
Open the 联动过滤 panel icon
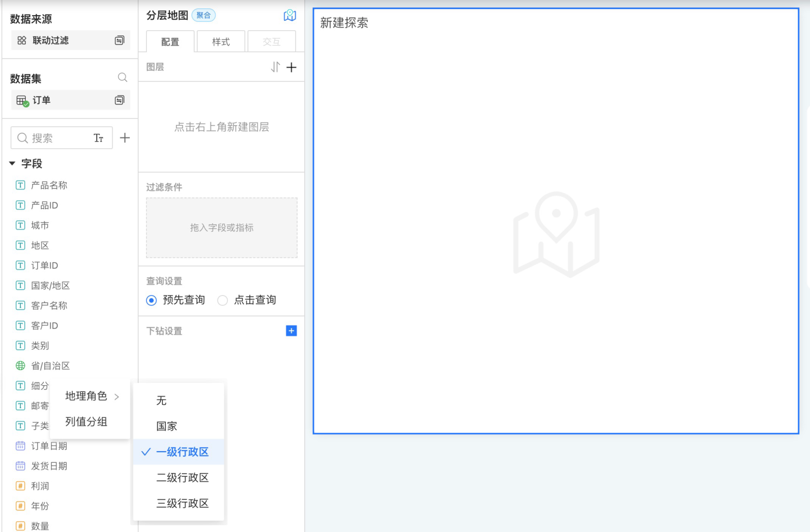pos(119,40)
